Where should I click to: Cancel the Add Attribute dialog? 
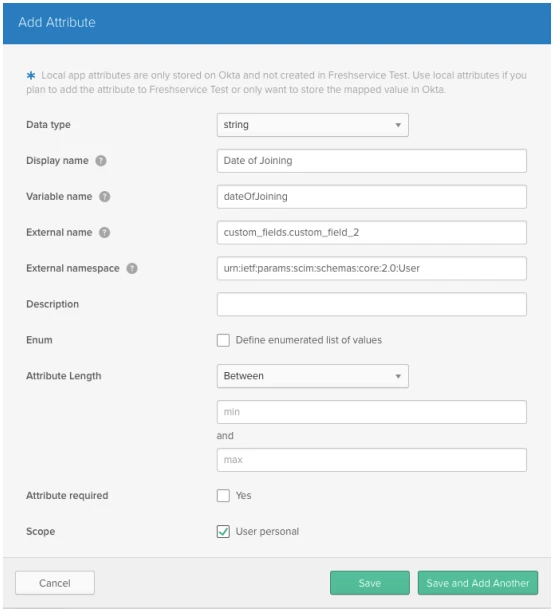(x=55, y=583)
